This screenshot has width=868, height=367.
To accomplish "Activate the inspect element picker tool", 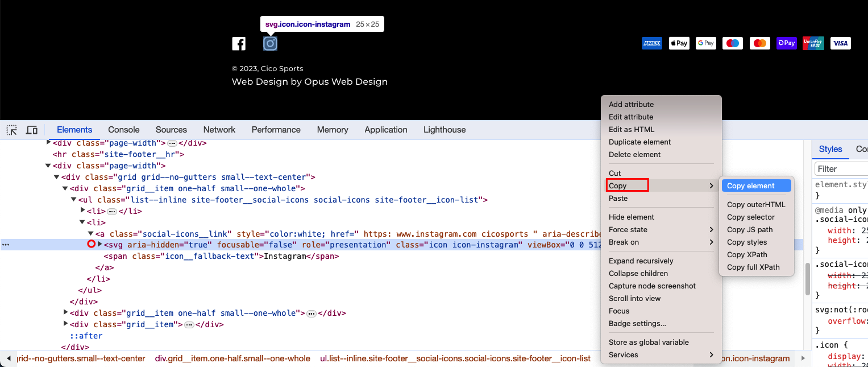I will [x=12, y=130].
